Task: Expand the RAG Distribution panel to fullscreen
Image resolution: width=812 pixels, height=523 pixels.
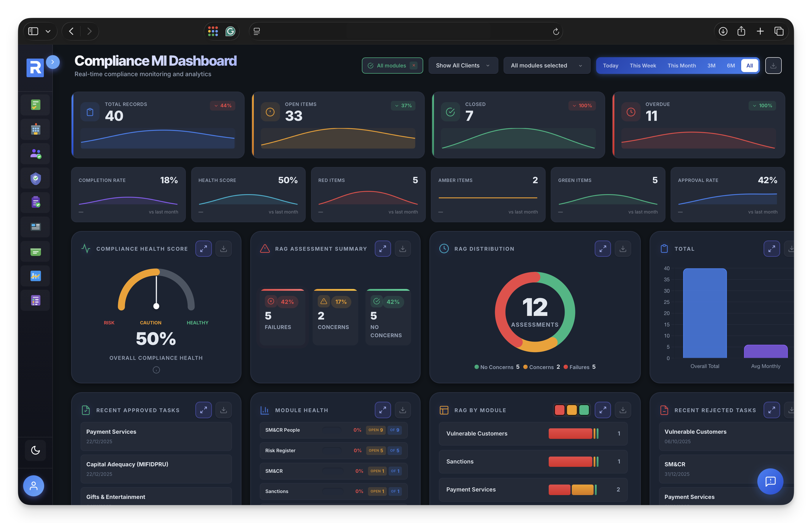Action: 603,249
